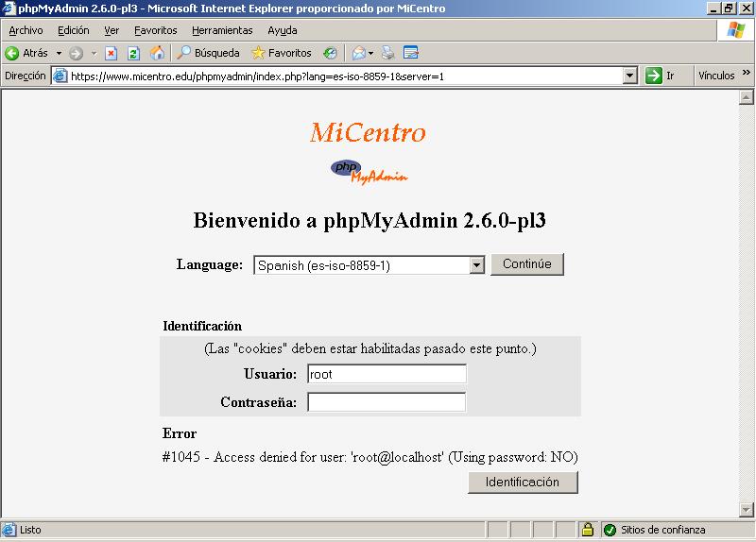Click the address bar URL field
This screenshot has width=756, height=542.
tap(345, 76)
